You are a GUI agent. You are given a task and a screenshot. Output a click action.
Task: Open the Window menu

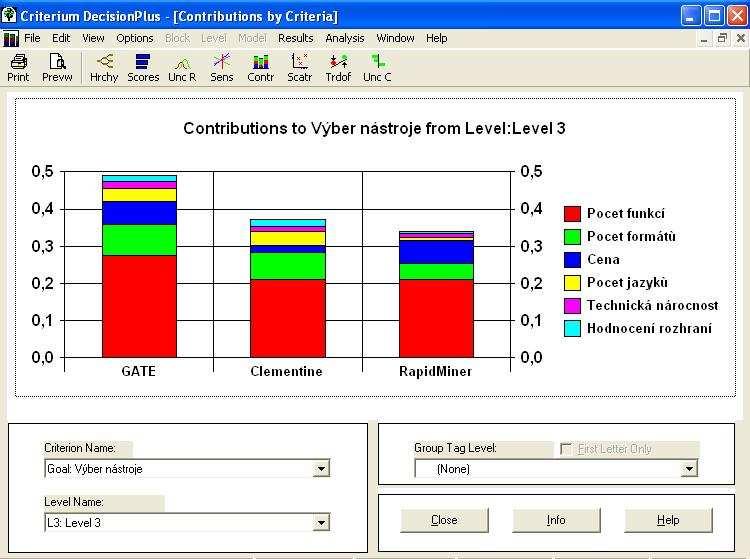395,38
